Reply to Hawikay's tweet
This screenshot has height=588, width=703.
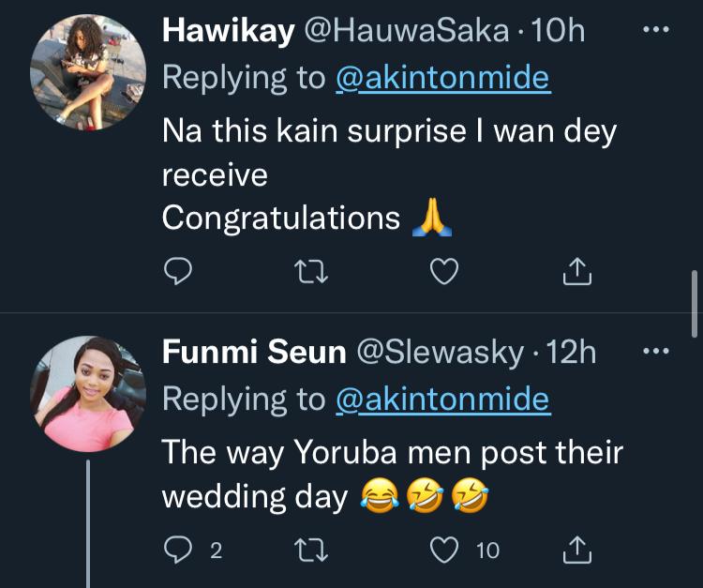tap(178, 272)
